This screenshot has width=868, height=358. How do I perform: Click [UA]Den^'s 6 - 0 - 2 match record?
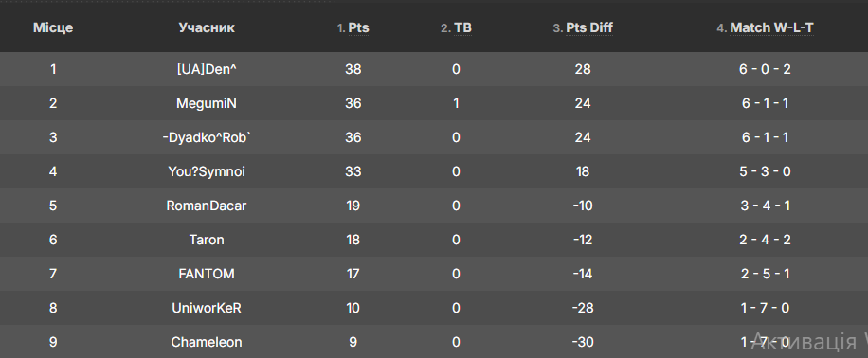pyautogui.click(x=765, y=69)
